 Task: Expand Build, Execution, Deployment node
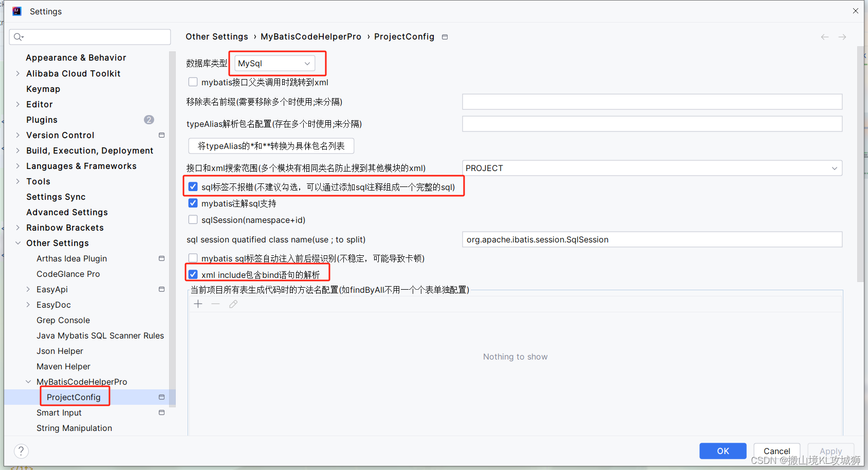pos(18,151)
